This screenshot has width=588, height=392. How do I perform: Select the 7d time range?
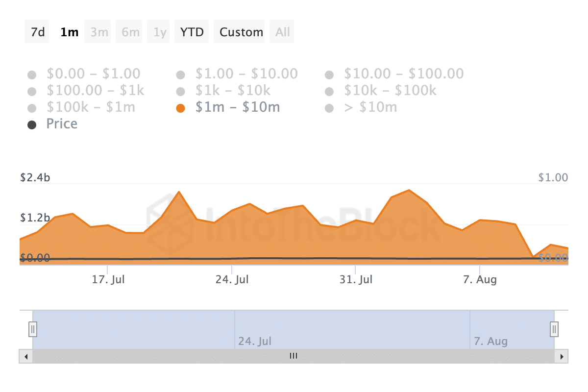click(37, 32)
